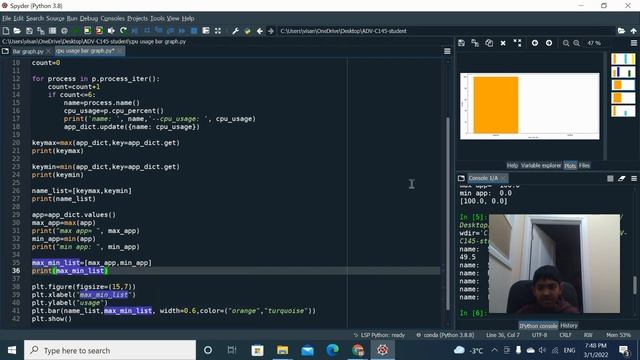Click the Run selection or current line icon
The image size is (640, 360).
(x=111, y=31)
